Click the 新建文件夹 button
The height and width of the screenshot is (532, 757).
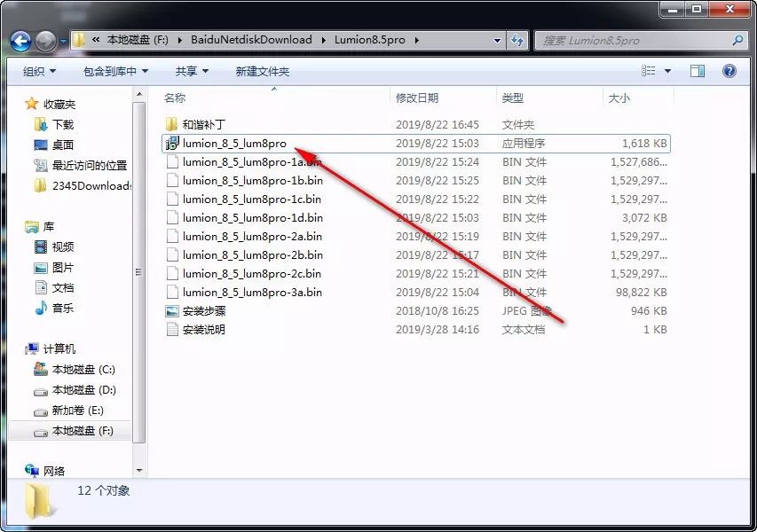(262, 72)
